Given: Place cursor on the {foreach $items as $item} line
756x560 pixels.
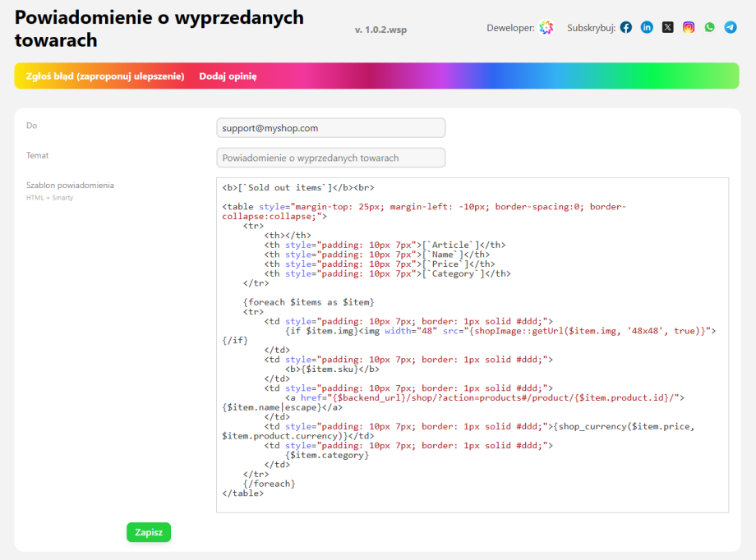Looking at the screenshot, I should click(308, 302).
